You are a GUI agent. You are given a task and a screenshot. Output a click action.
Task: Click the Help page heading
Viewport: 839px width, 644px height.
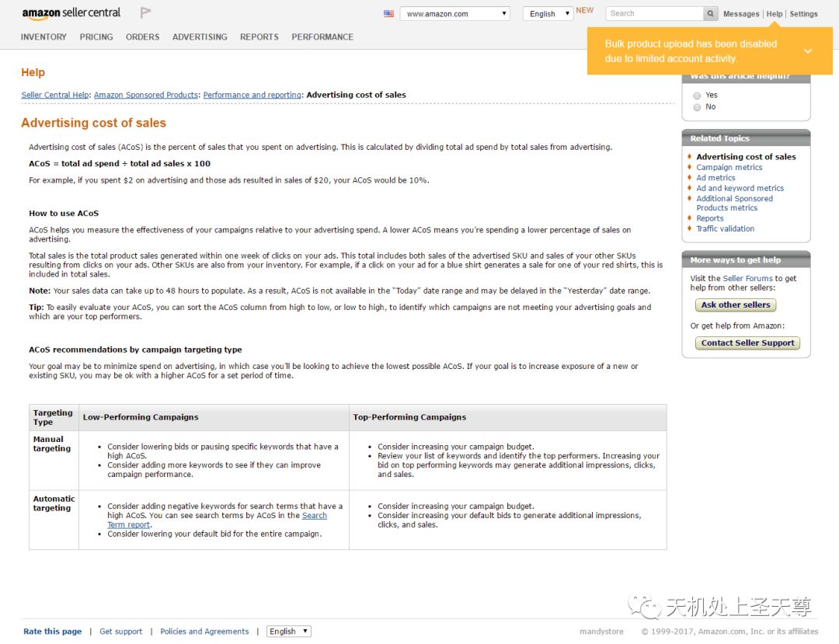[x=33, y=72]
